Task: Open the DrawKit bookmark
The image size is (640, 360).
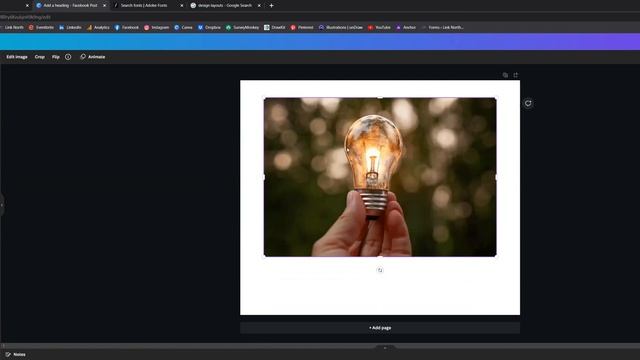Action: 274,27
